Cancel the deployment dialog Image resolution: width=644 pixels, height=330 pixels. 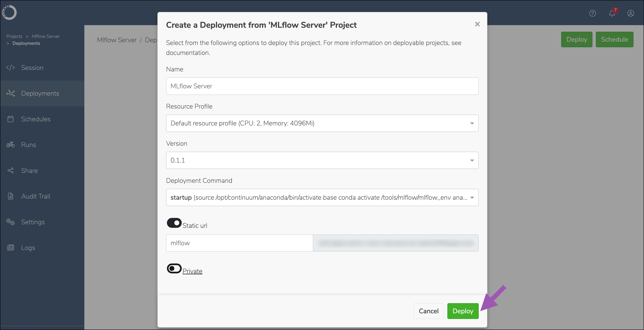[428, 311]
